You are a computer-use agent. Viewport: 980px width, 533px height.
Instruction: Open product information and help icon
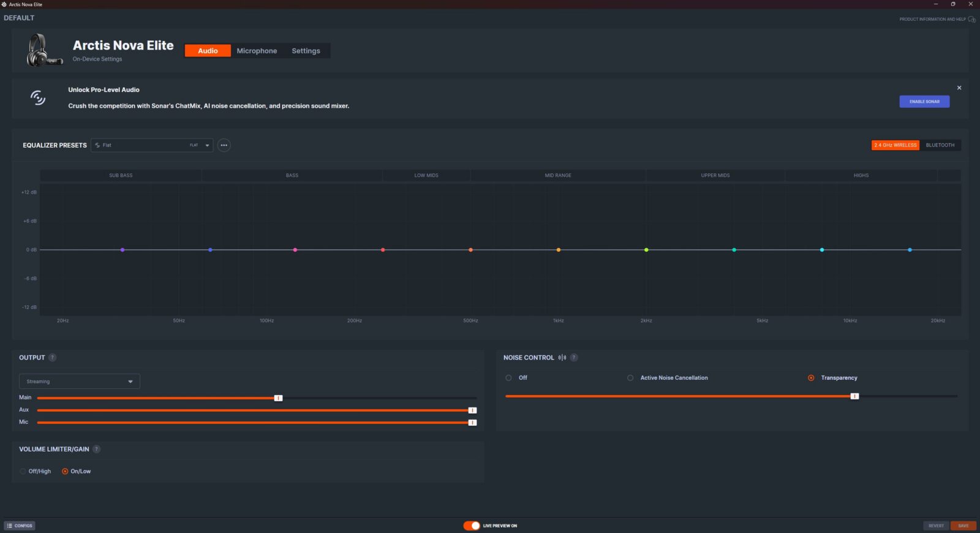tap(971, 19)
